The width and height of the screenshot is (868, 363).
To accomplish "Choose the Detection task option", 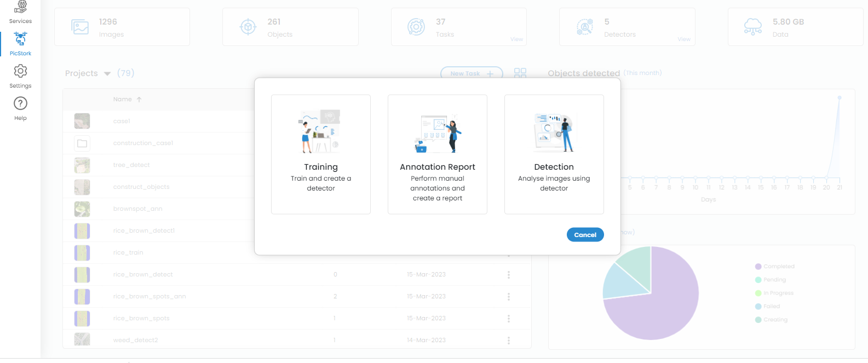I will click(554, 154).
